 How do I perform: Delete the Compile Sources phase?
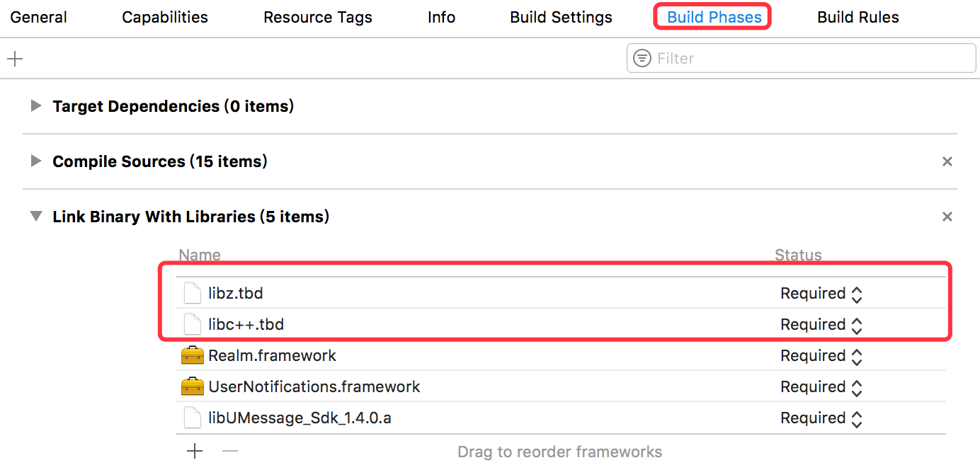pos(947,161)
